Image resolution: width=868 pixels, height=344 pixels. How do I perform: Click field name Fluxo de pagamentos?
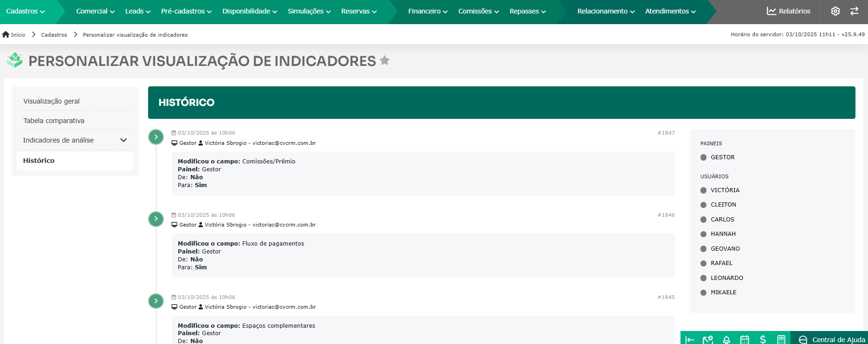pyautogui.click(x=273, y=244)
